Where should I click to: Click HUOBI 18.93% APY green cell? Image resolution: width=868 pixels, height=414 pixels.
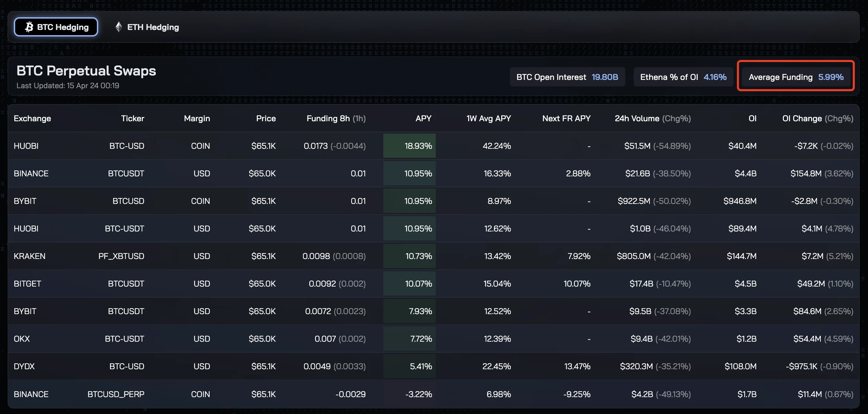tap(410, 146)
